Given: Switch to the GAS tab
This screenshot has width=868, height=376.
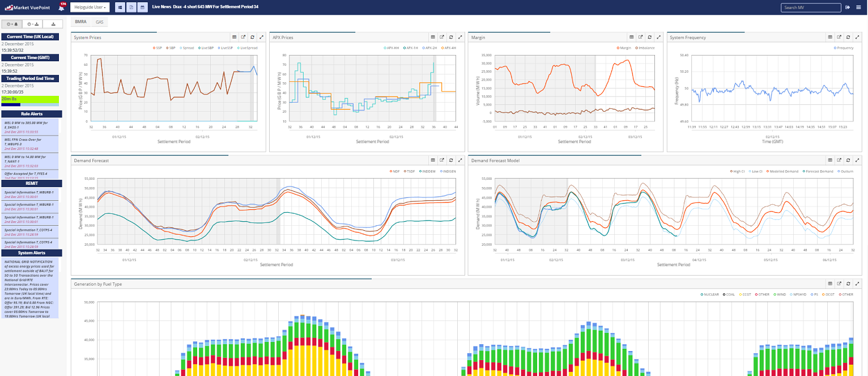Looking at the screenshot, I should coord(100,22).
